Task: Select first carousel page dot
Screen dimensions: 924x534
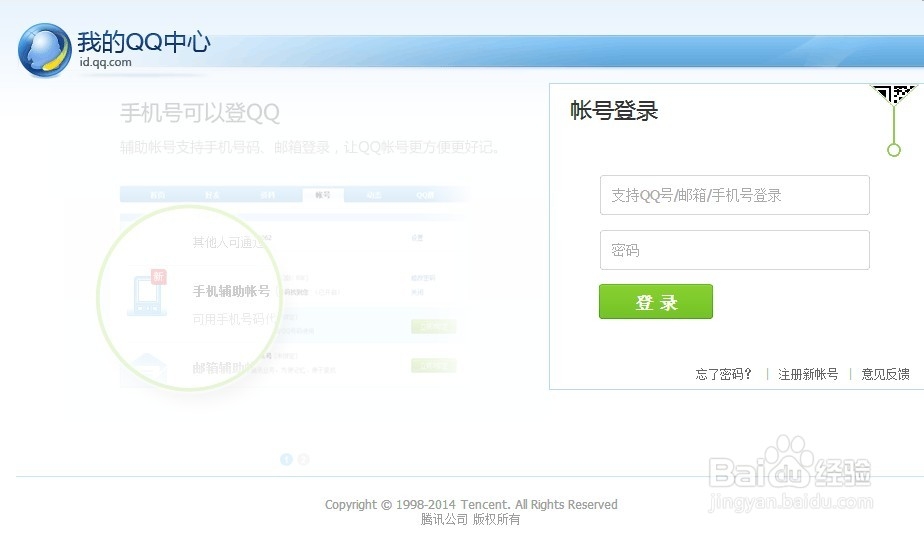Action: point(286,459)
